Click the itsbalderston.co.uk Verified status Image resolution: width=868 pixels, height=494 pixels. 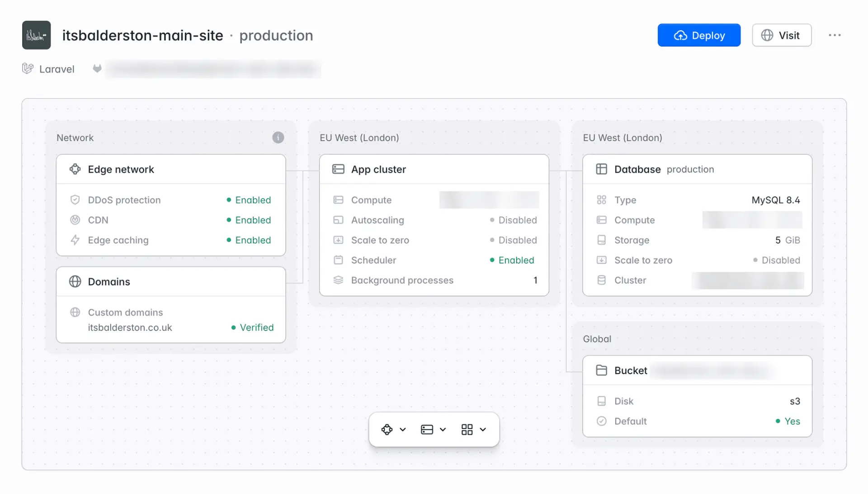(x=252, y=328)
